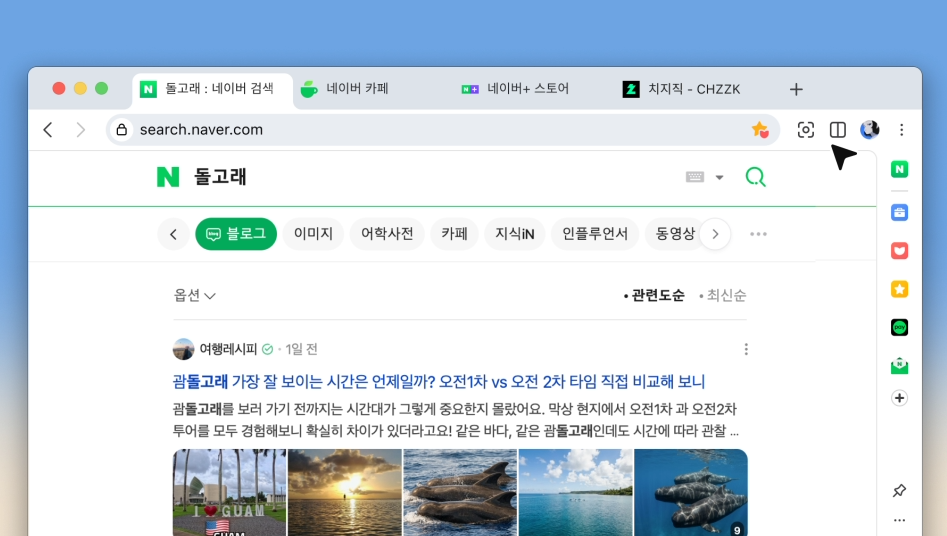Viewport: 947px width, 536px height.
Task: Open the 괌돌고래 blog post title link
Action: click(x=438, y=381)
